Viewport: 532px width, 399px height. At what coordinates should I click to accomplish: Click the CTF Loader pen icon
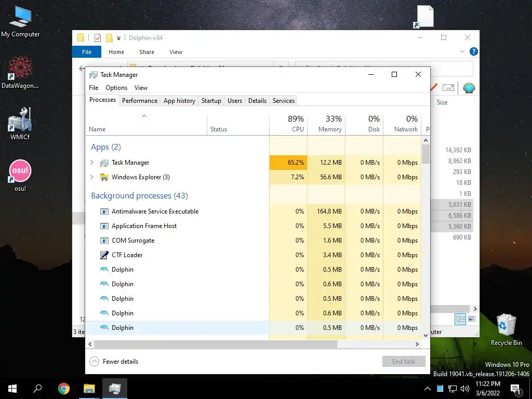point(104,255)
